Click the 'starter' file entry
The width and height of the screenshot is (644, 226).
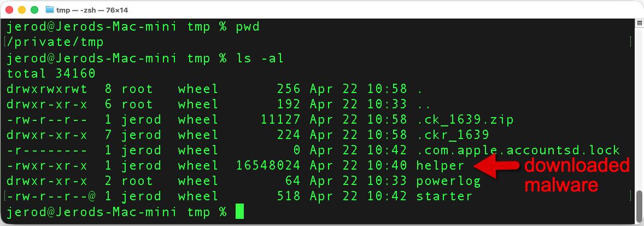[x=443, y=196]
